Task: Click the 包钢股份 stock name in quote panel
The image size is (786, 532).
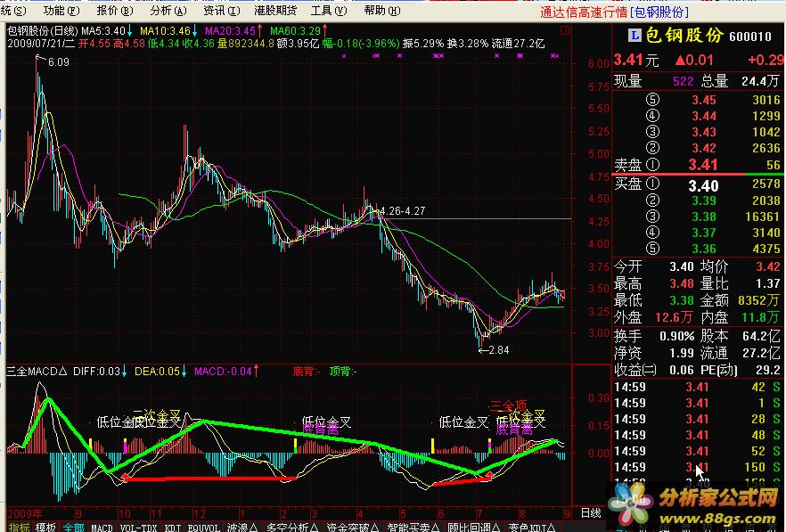Action: click(x=684, y=35)
